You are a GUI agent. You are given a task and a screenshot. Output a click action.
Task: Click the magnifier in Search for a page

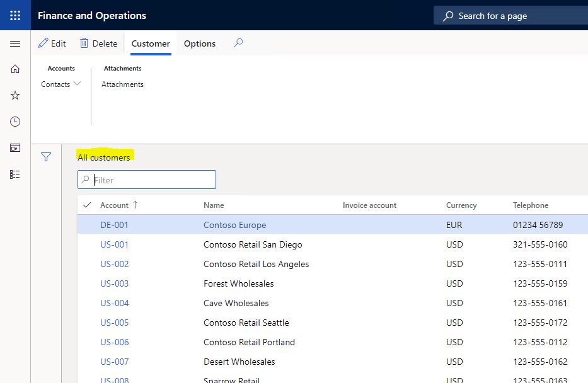(447, 16)
